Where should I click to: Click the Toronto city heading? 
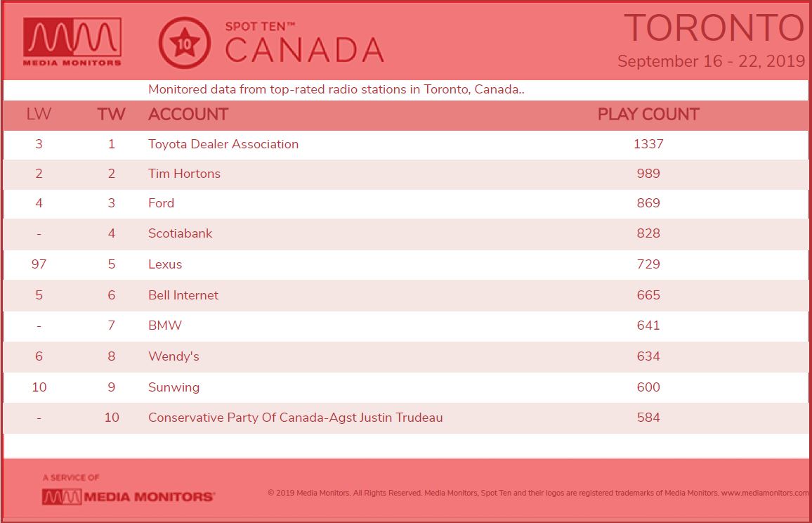pyautogui.click(x=714, y=28)
